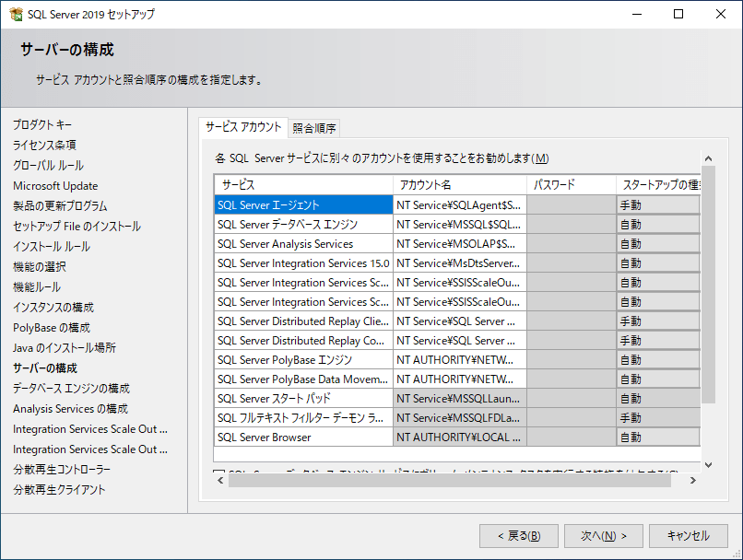Open the ライセンス条項 page

click(41, 143)
